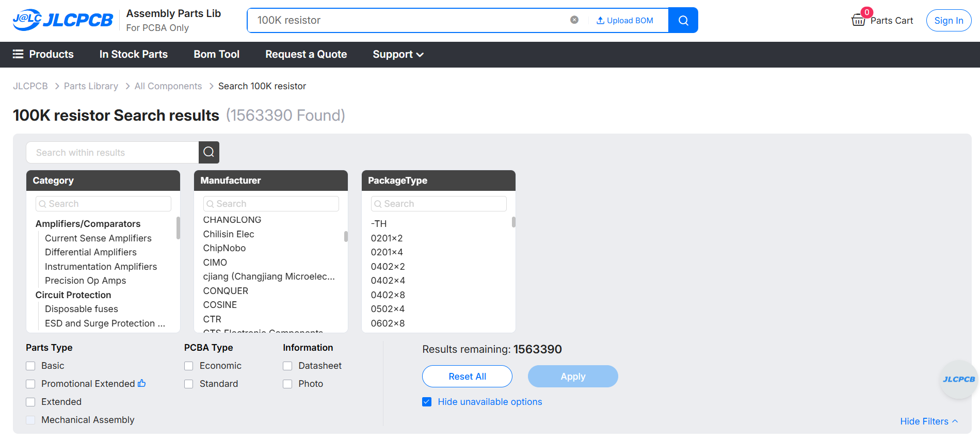Select Chilisin Elec manufacturer
Screen dimensions: 980x441
229,234
